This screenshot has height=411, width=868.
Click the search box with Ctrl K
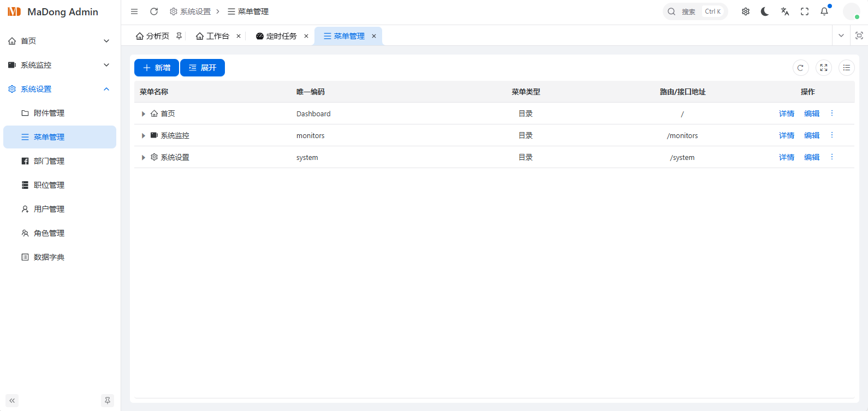coord(695,11)
